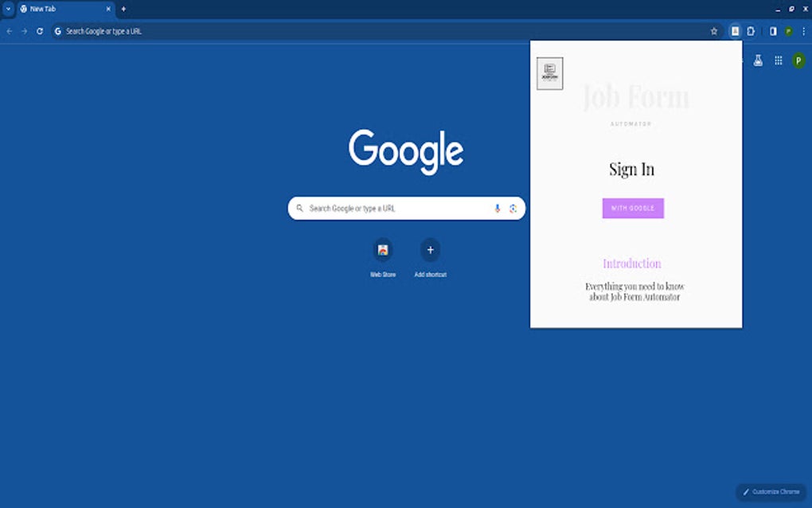Click the Job Form Automator logo thumbnail
812x508 pixels.
(550, 73)
